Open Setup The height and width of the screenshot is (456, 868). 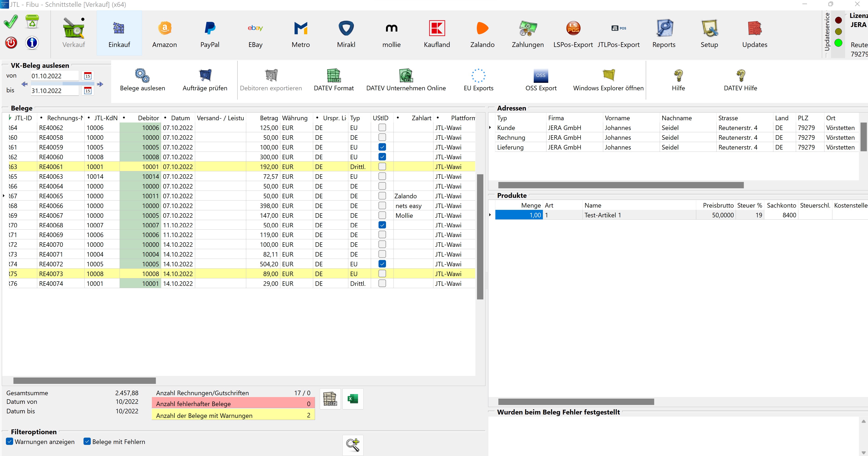click(x=709, y=33)
